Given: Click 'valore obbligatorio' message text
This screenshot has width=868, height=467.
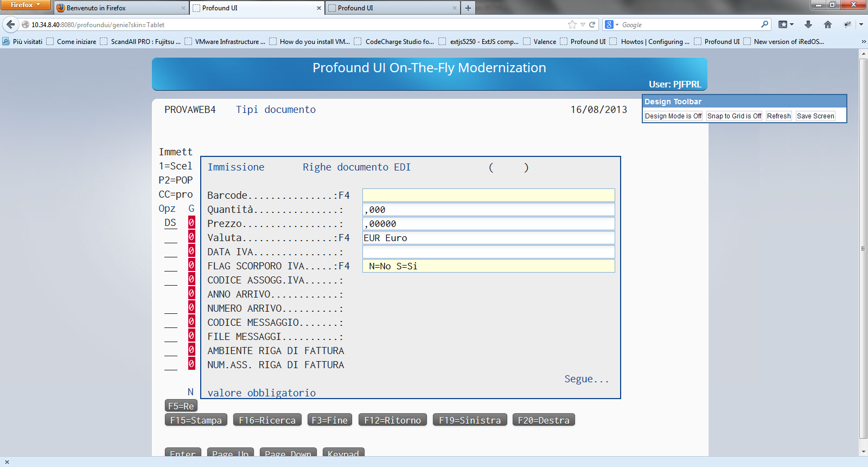Looking at the screenshot, I should tap(261, 393).
